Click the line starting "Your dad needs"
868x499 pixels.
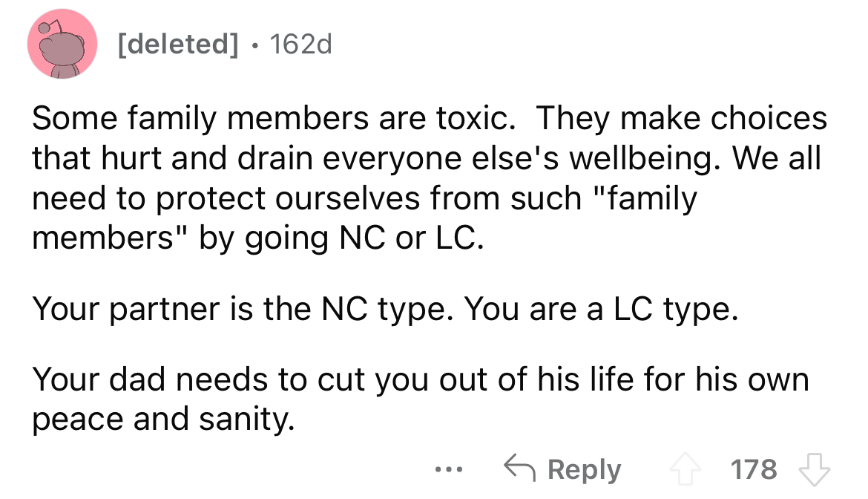coord(420,382)
